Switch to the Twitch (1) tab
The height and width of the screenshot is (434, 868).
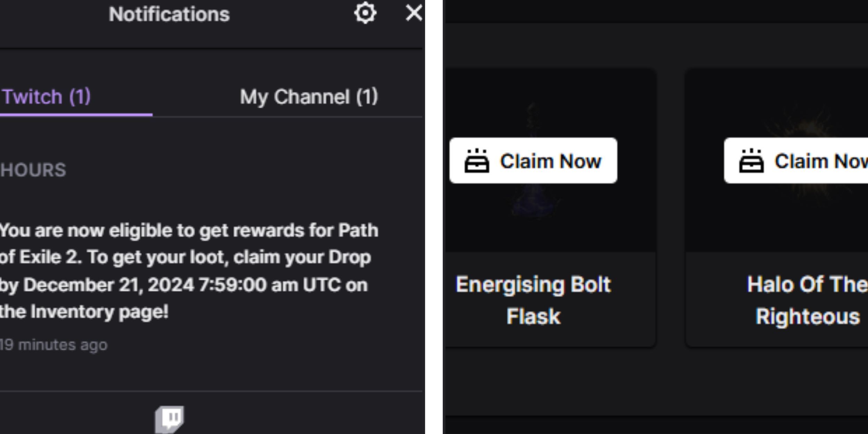[x=47, y=97]
